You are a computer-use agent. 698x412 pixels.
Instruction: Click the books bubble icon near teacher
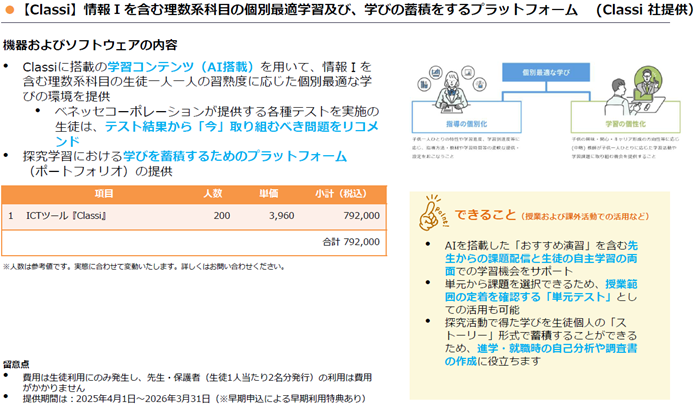(424, 84)
